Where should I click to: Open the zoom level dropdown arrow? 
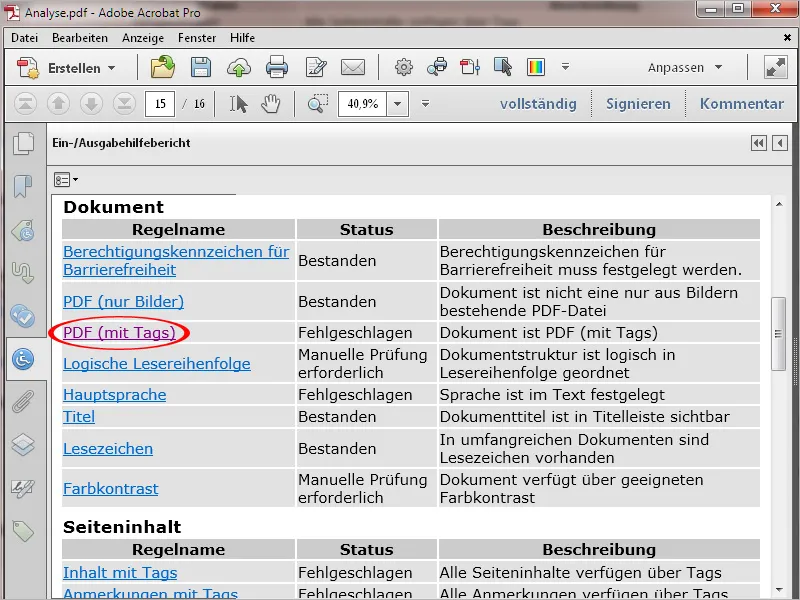click(x=397, y=104)
